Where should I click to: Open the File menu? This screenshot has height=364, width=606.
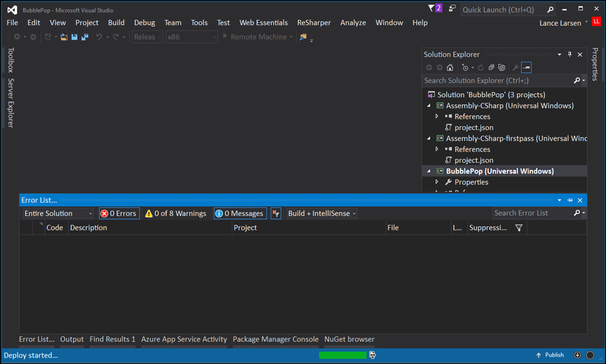(x=12, y=23)
